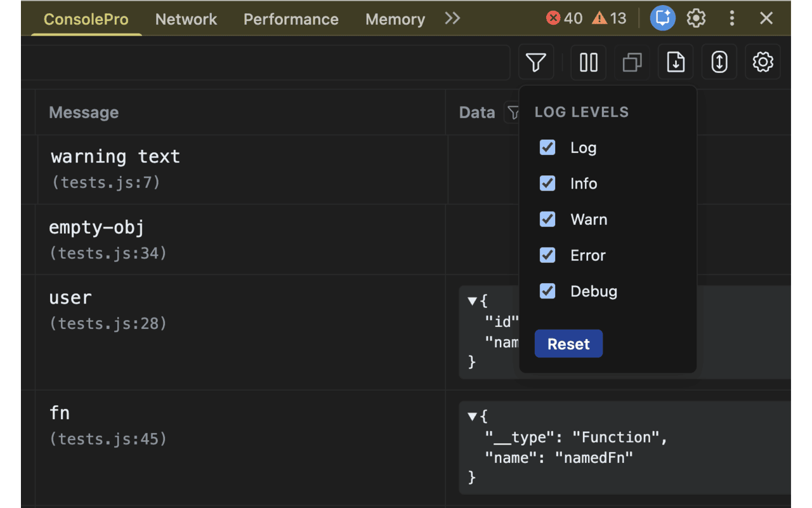
Task: Open the DevTools three-dot menu
Action: pyautogui.click(x=732, y=18)
